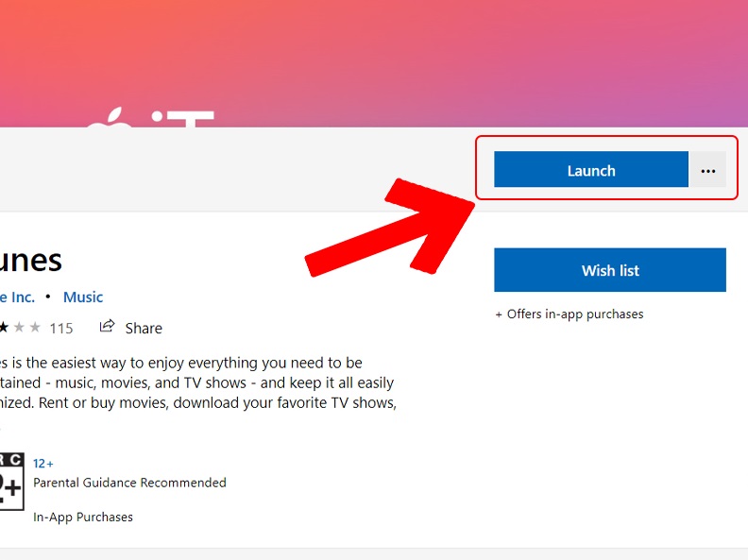Image resolution: width=748 pixels, height=560 pixels.
Task: Open the 12+ age rating link
Action: point(42,463)
